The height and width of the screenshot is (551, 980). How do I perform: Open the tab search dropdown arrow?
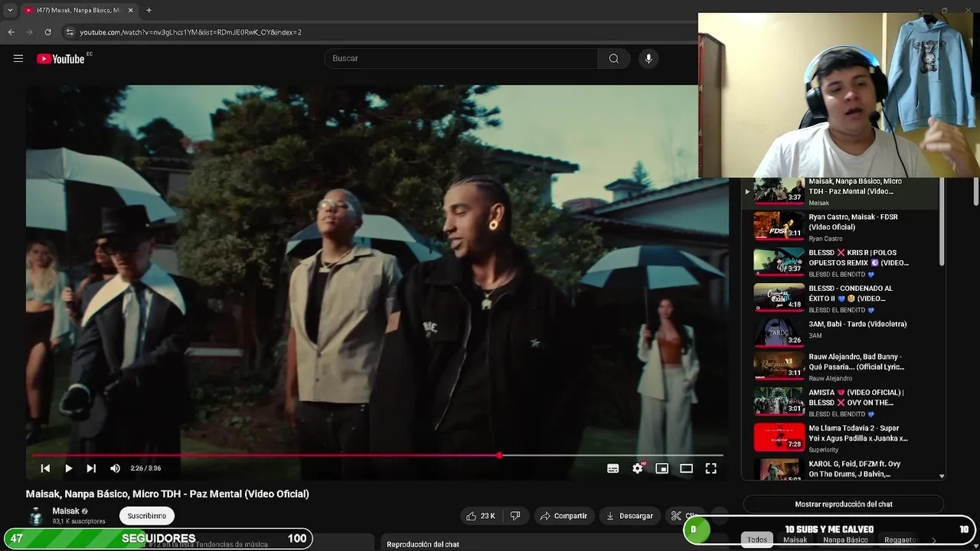click(x=10, y=10)
